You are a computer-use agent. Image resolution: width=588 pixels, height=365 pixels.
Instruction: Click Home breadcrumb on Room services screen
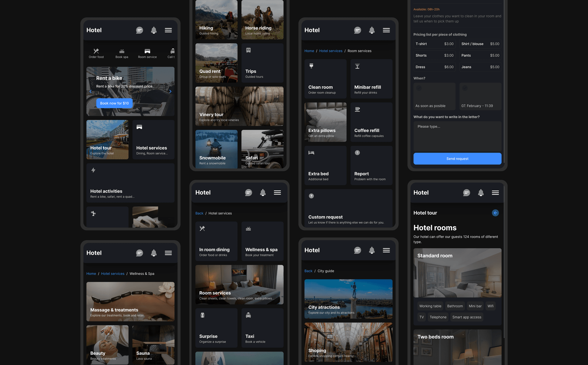click(x=309, y=51)
